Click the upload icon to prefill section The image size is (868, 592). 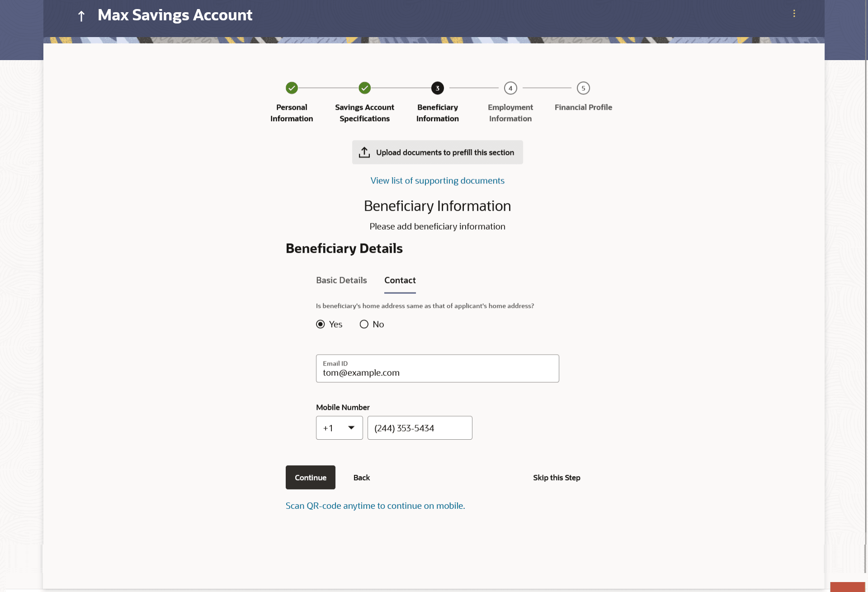pyautogui.click(x=364, y=152)
